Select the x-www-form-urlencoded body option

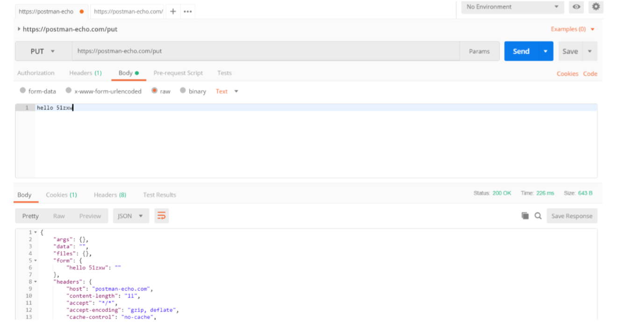point(69,91)
